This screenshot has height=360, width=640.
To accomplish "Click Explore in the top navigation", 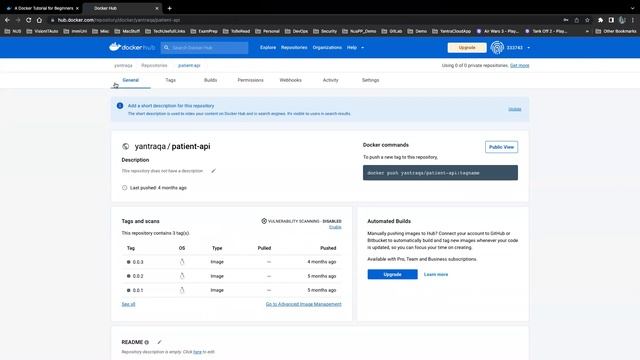I will (268, 47).
